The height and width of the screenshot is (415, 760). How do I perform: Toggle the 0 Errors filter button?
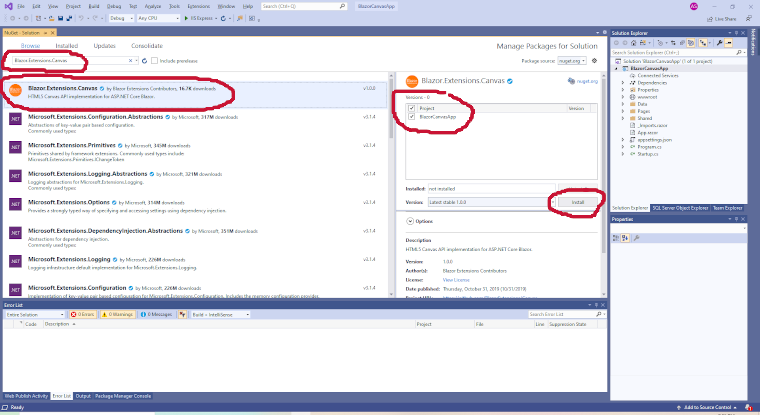point(83,315)
